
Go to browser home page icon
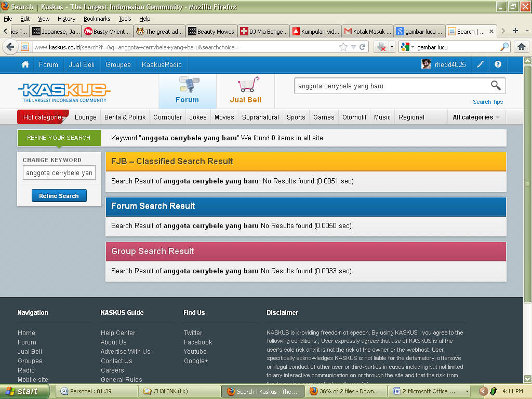point(522,47)
